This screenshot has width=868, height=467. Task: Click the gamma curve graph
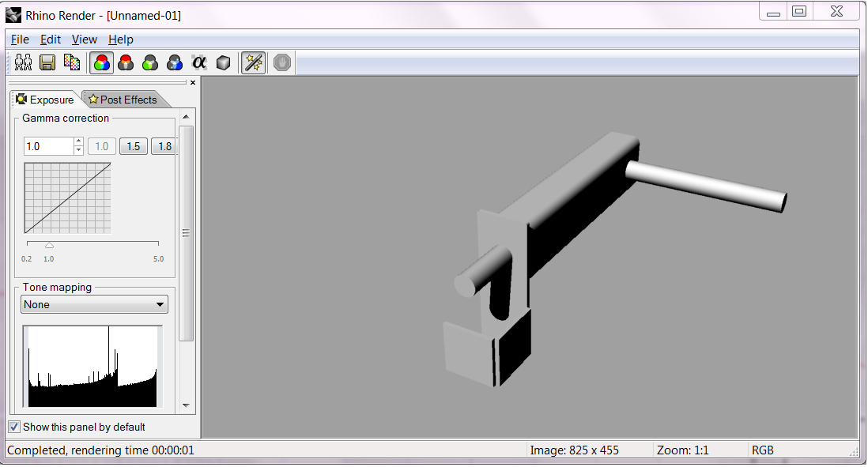click(67, 198)
